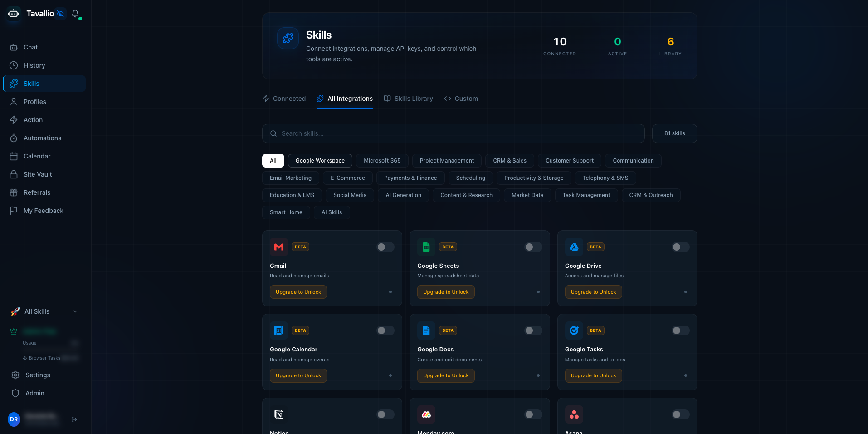The height and width of the screenshot is (434, 868).
Task: Click the Monday.com card icon
Action: click(426, 414)
